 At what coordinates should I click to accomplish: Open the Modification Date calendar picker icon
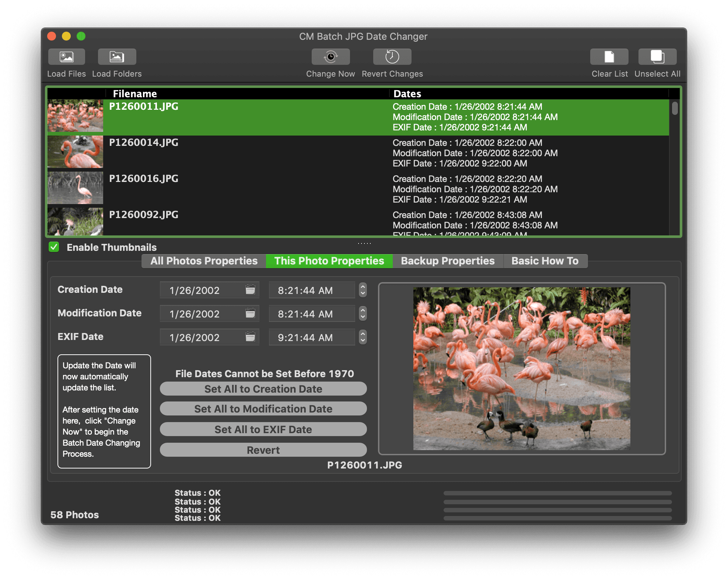(x=250, y=313)
